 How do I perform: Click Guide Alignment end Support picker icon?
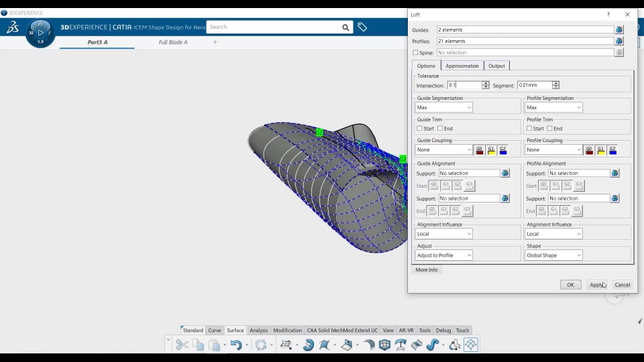pos(504,198)
